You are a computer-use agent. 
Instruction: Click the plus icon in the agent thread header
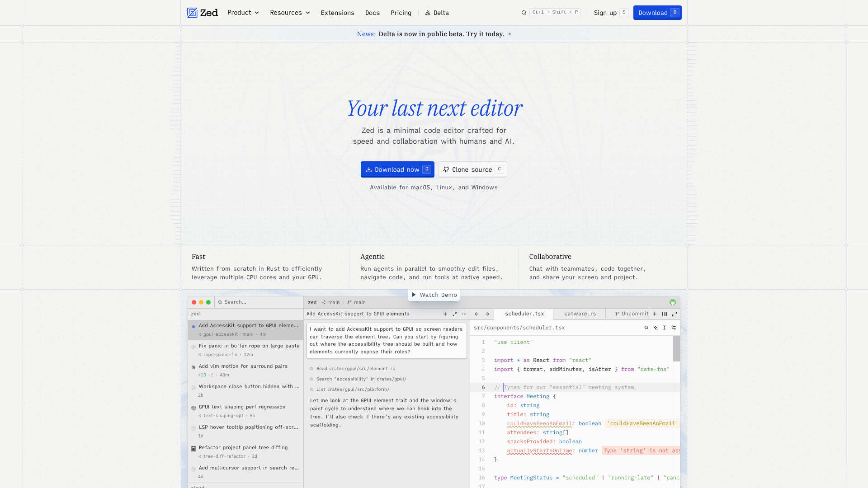click(445, 314)
